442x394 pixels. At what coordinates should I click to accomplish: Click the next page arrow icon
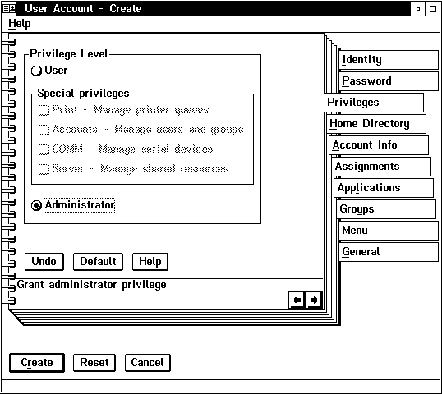pyautogui.click(x=314, y=300)
